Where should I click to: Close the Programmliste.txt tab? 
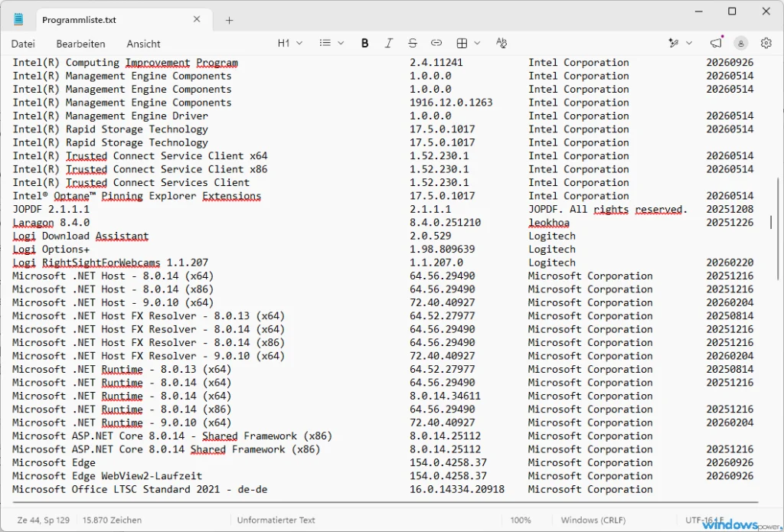(x=197, y=19)
